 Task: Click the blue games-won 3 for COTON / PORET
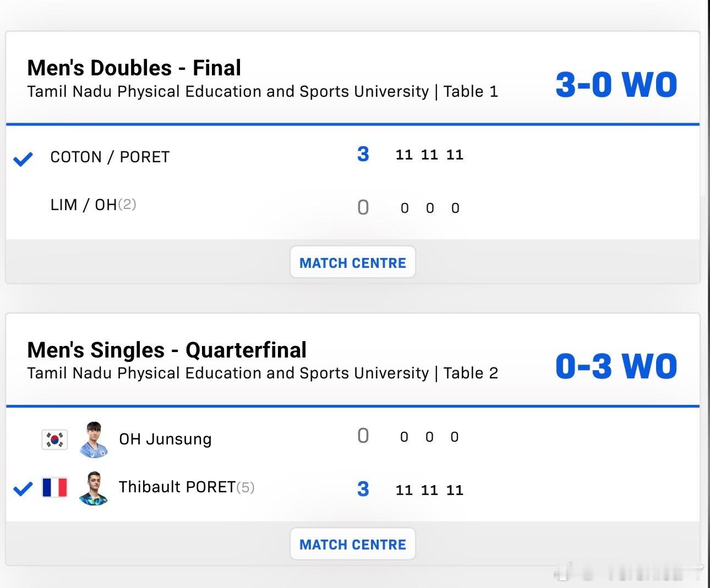(363, 154)
